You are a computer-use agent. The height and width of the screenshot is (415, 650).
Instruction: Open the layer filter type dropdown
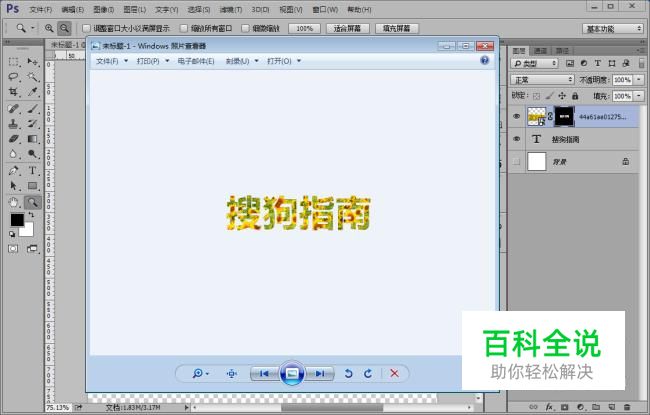click(535, 63)
